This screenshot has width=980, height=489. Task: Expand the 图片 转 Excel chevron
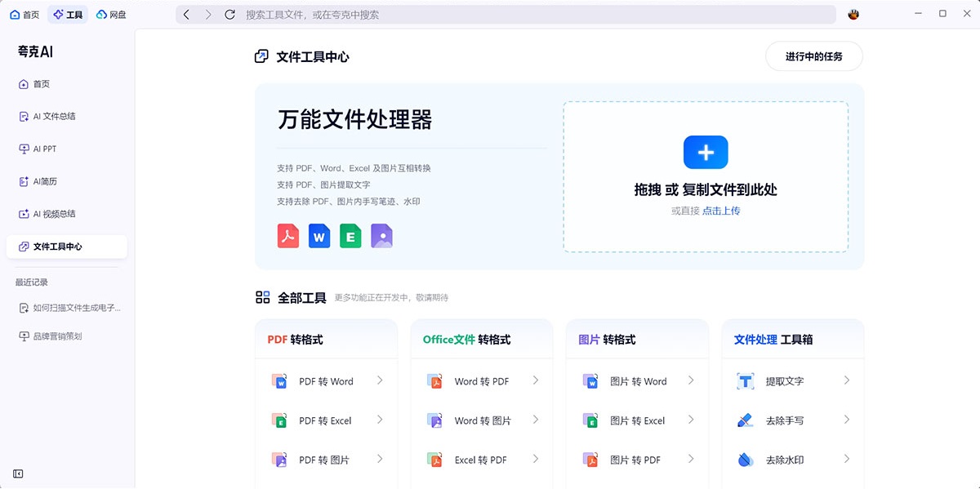pos(691,420)
